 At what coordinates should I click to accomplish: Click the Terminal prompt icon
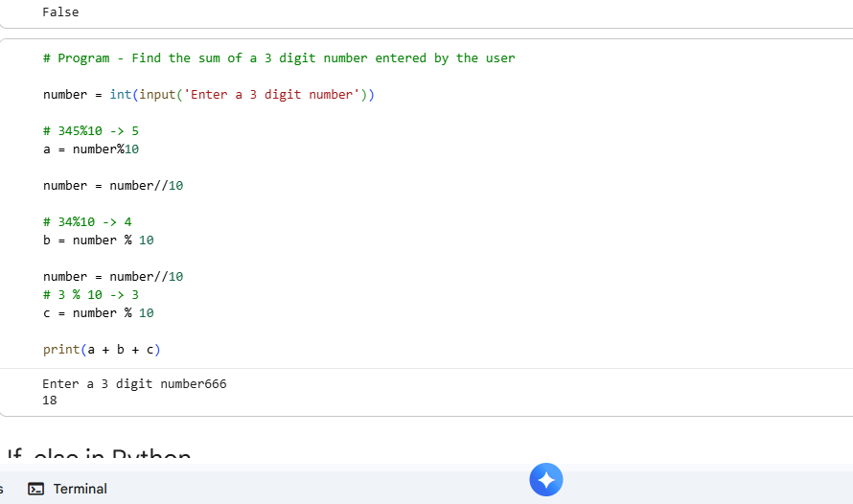35,489
